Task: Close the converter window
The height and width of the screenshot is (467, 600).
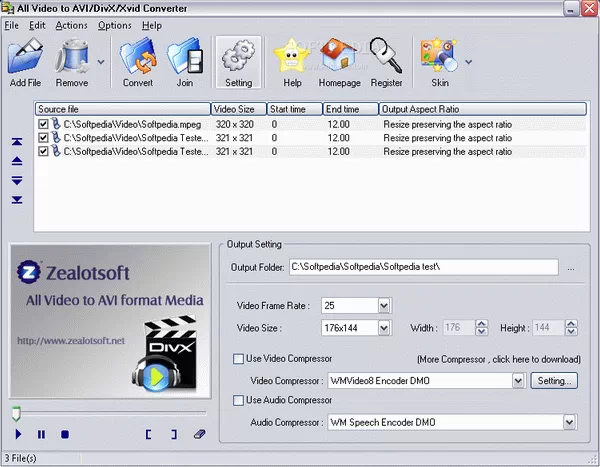Action: 589,8
